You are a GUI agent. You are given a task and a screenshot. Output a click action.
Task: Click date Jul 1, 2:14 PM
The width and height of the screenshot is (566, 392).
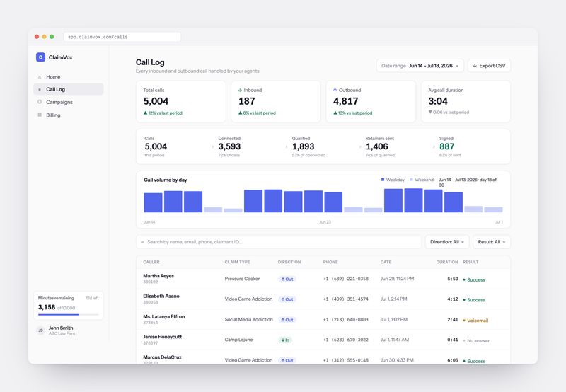393,299
